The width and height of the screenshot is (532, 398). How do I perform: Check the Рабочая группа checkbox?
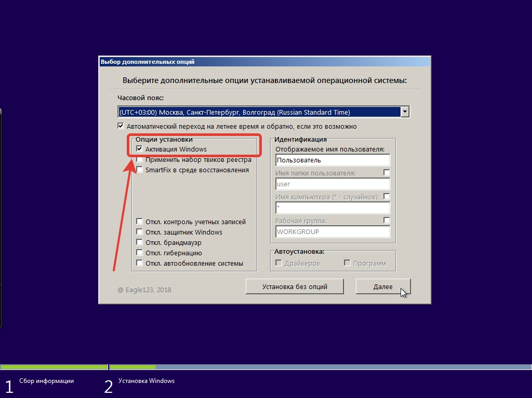click(387, 220)
